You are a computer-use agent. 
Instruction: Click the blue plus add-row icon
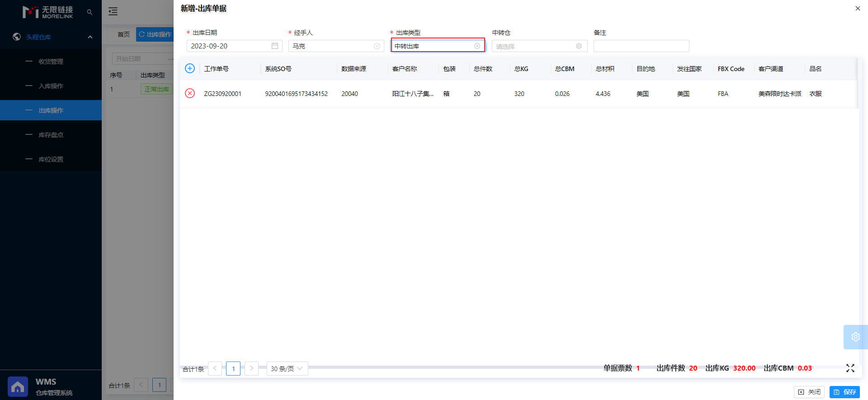pos(190,68)
